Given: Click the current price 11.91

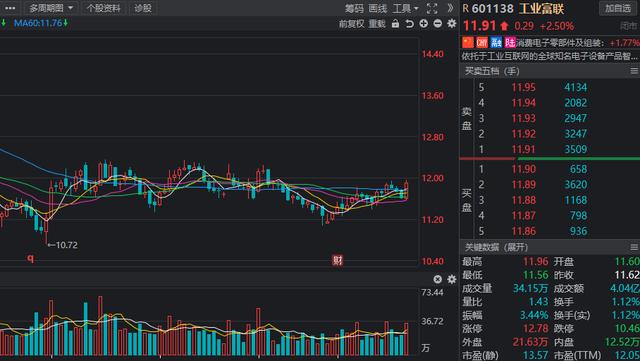Looking at the screenshot, I should pos(479,26).
